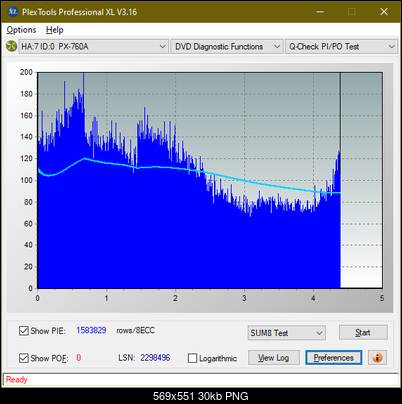Open the Options menu
Viewport: 402px width, 404px height.
click(21, 30)
